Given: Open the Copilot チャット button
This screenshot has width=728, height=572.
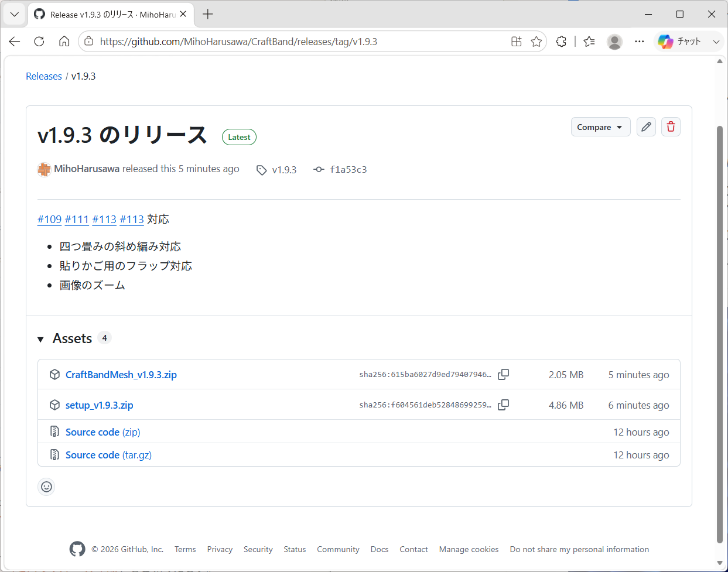Looking at the screenshot, I should point(679,42).
